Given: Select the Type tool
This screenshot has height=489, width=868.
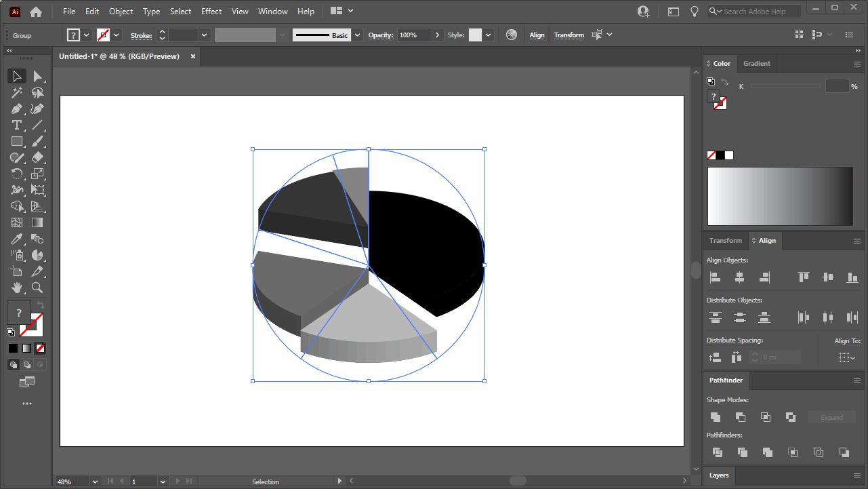Looking at the screenshot, I should point(17,125).
